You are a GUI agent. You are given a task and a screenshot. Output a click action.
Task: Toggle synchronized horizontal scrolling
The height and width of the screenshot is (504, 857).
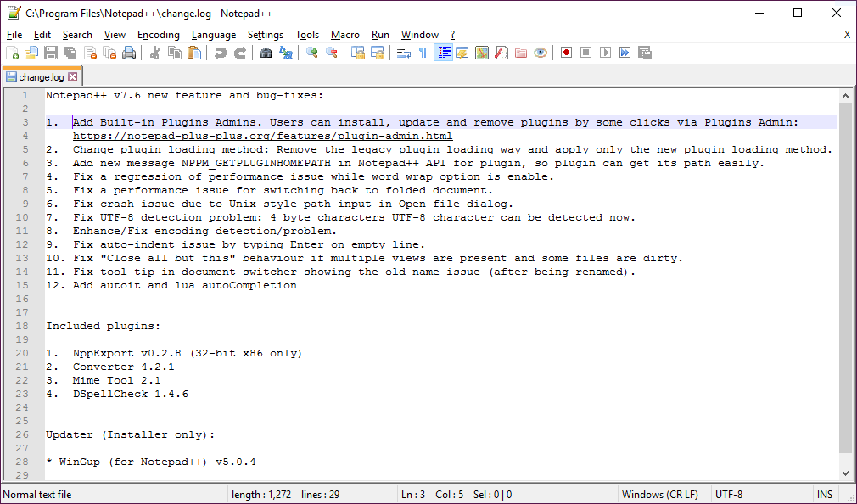378,53
